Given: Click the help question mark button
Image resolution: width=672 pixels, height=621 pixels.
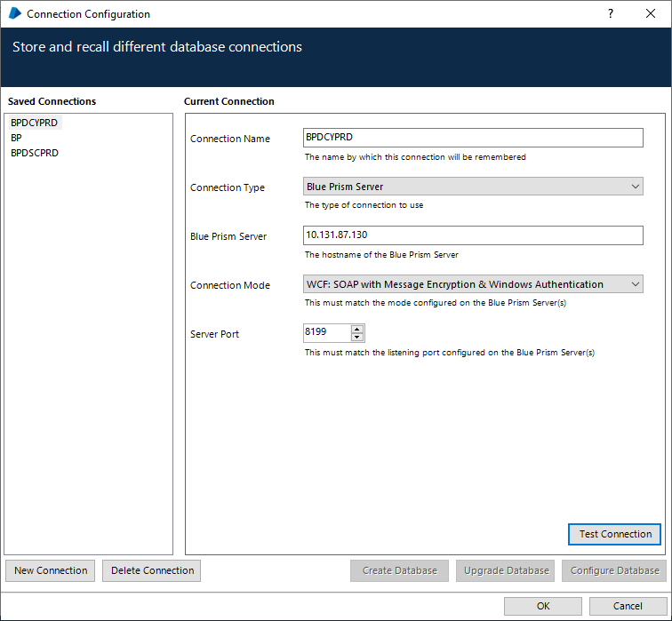Looking at the screenshot, I should coord(611,13).
